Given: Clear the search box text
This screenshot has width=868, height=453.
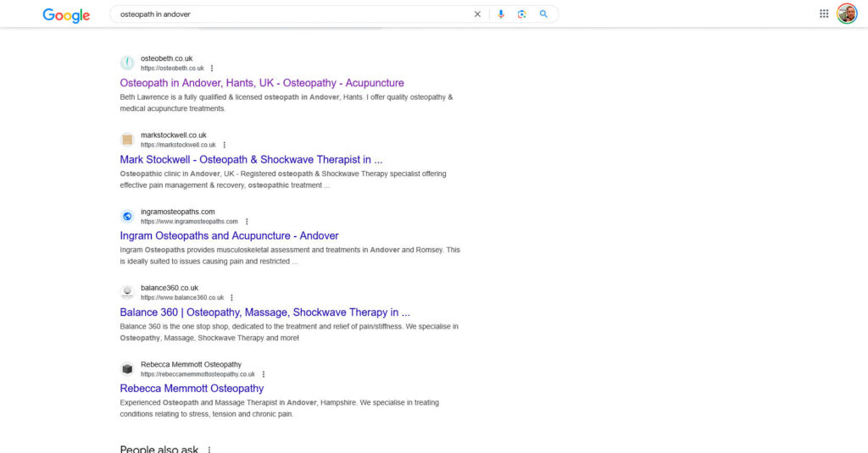Looking at the screenshot, I should [477, 14].
